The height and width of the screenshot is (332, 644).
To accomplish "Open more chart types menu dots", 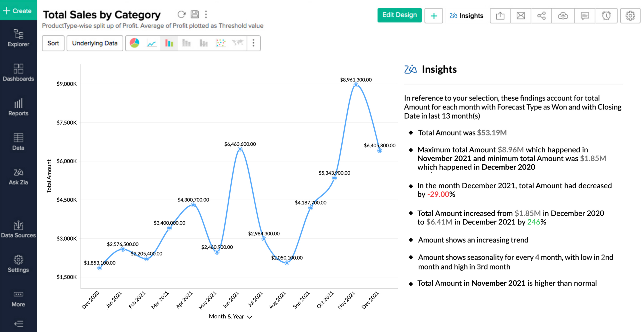I will [x=253, y=43].
